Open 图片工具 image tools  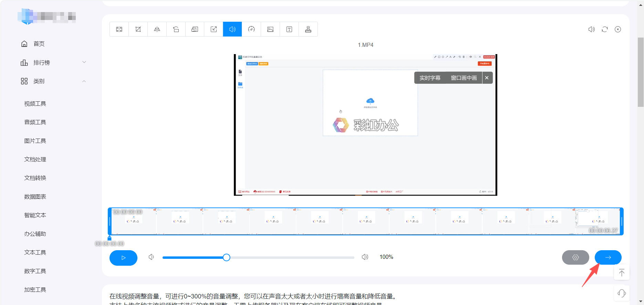pos(35,141)
